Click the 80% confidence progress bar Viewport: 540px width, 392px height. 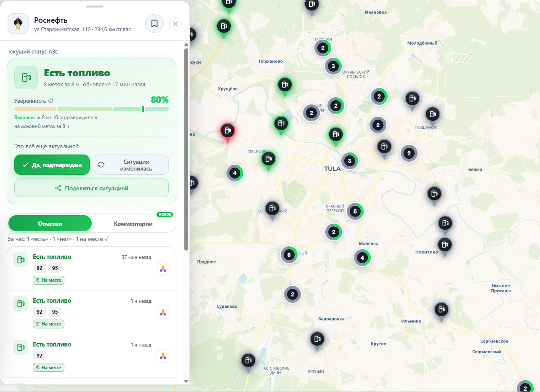click(91, 109)
